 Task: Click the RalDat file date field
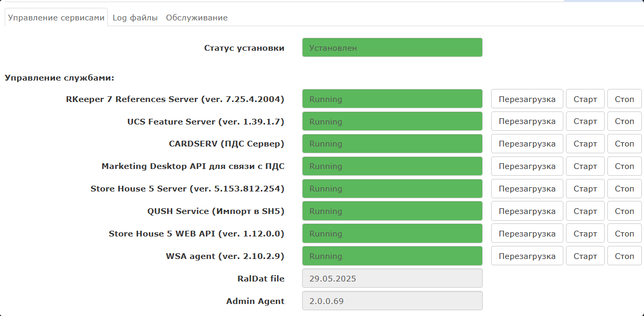392,278
